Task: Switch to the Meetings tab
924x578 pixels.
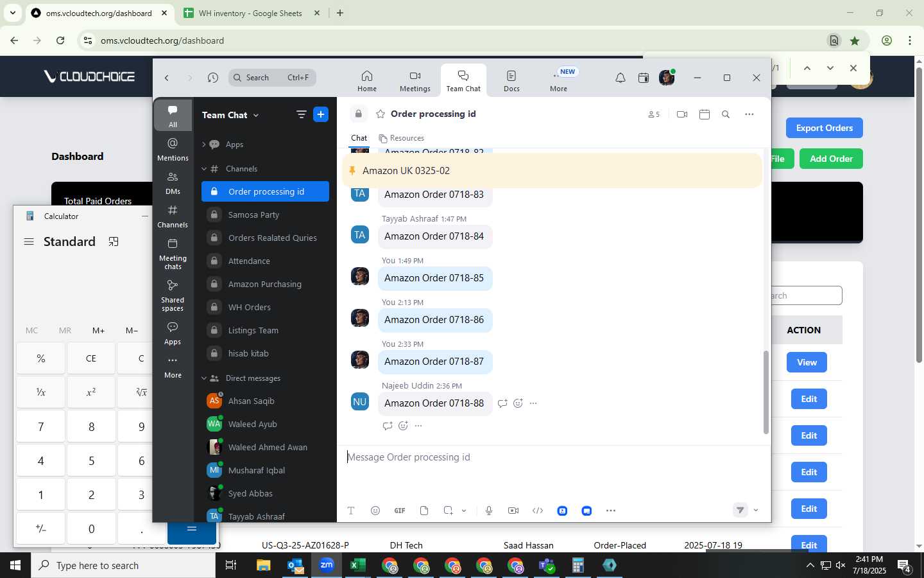Action: 415,81
